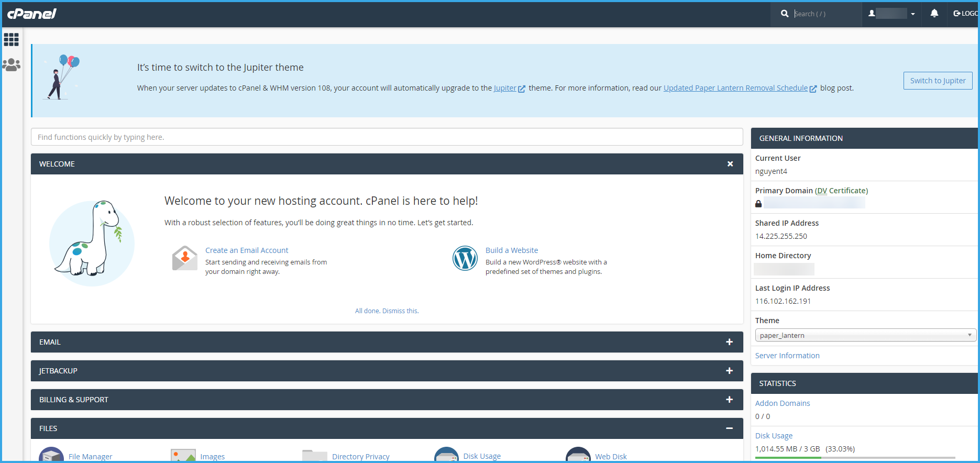Open User Manager people icon in sidebar
The height and width of the screenshot is (463, 980).
pos(11,64)
